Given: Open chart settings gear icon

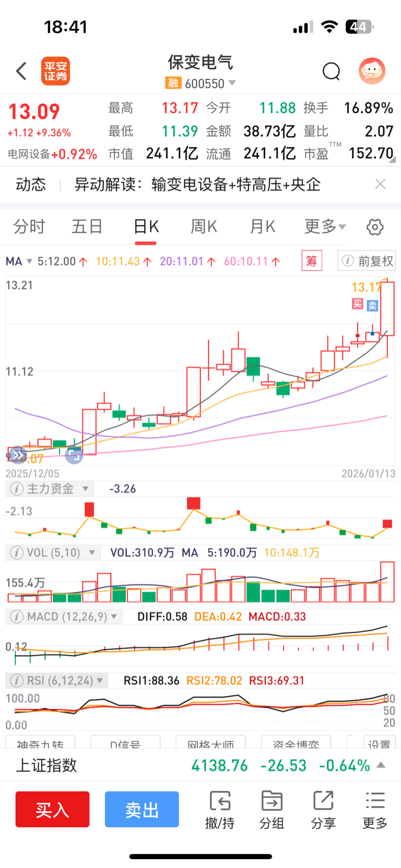Looking at the screenshot, I should coord(375,227).
